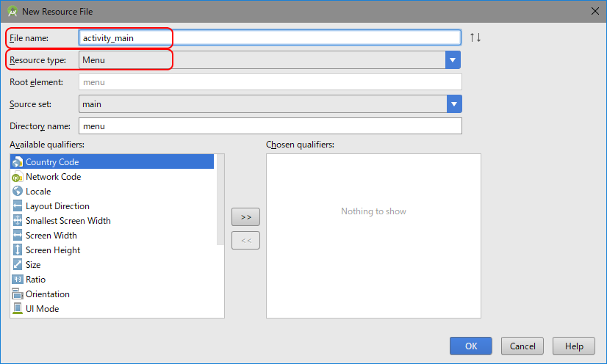Click the Available qualifiers heading

tap(47, 145)
